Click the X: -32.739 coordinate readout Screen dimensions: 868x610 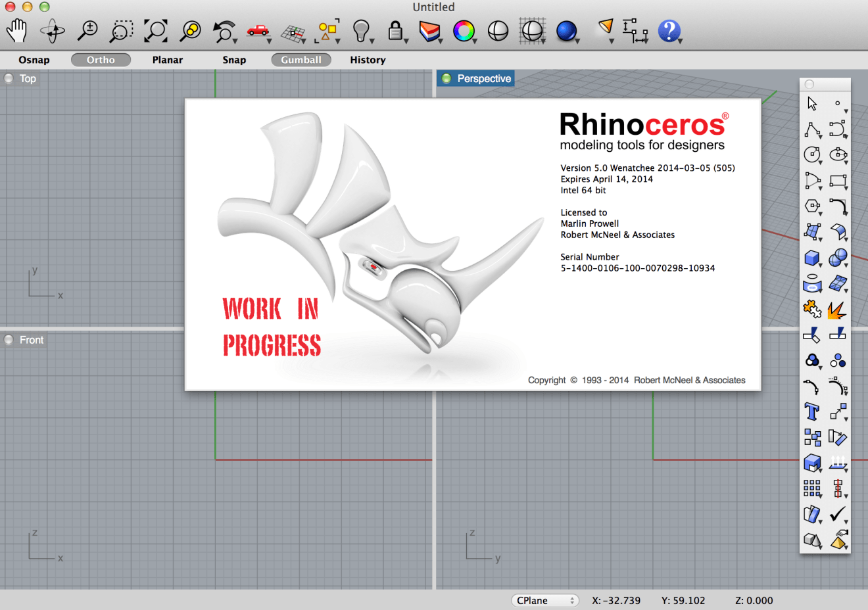pos(616,601)
